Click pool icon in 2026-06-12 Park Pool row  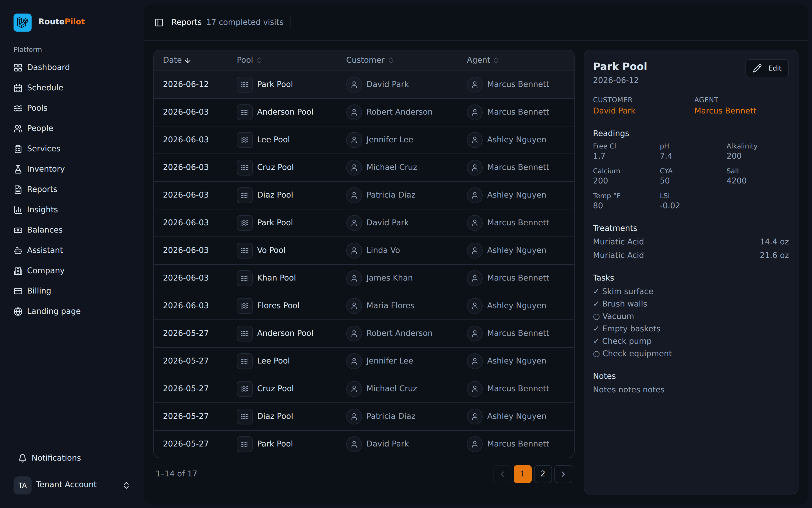245,84
